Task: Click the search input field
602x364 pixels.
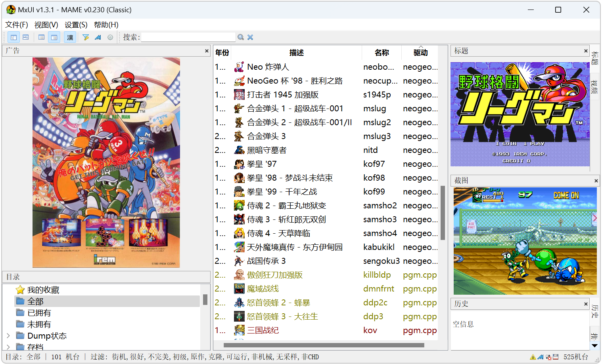Action: pos(188,37)
